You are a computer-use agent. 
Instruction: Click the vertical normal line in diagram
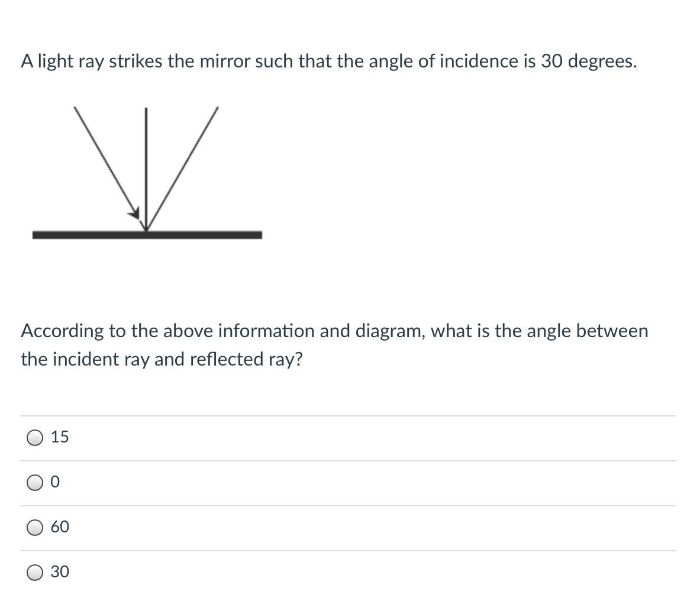(x=146, y=166)
